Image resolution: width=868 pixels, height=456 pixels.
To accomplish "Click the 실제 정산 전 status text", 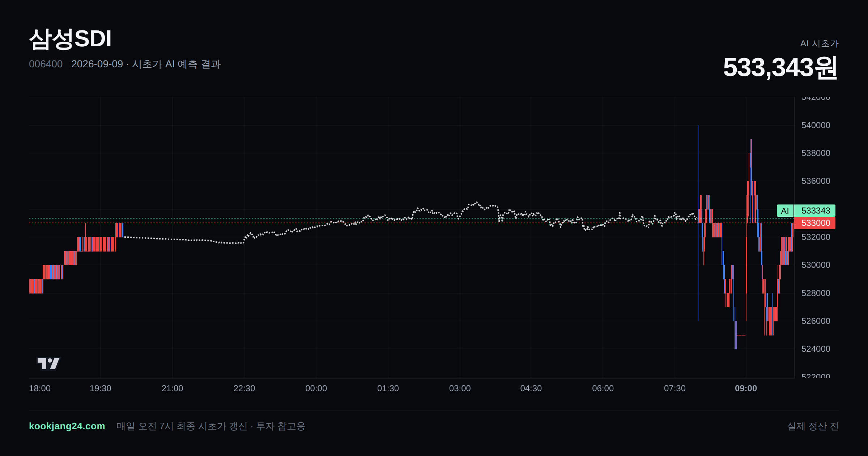I will (x=813, y=426).
